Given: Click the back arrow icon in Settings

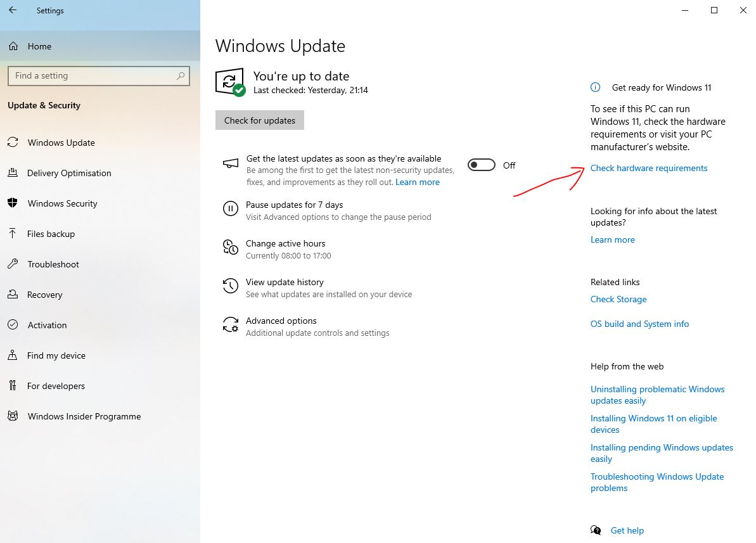Looking at the screenshot, I should [x=13, y=10].
